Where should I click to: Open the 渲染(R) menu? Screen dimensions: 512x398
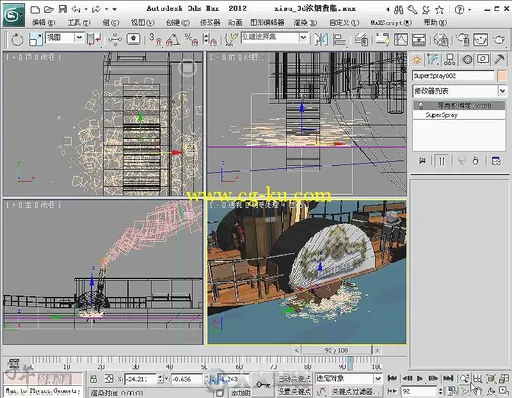305,23
